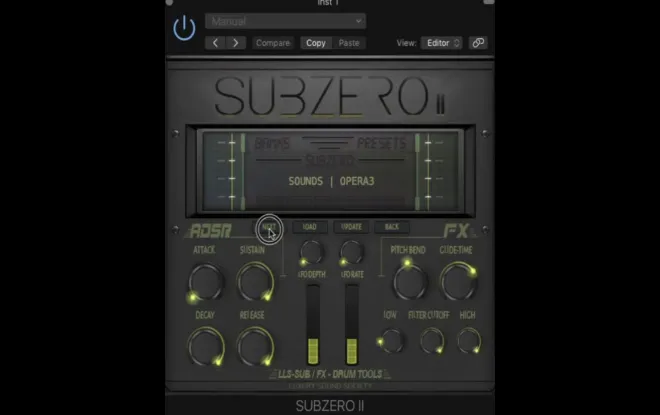Viewport: 660px width, 415px height.
Task: Click the Paste button
Action: [349, 43]
